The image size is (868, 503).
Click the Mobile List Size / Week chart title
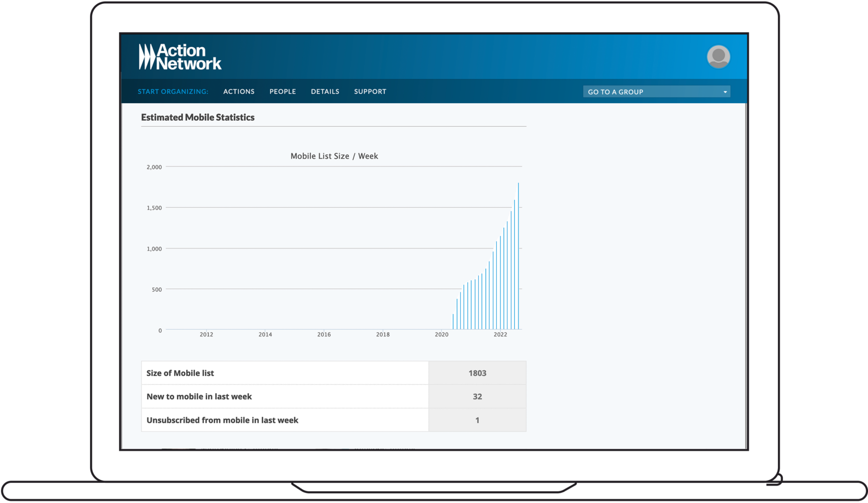(x=334, y=156)
